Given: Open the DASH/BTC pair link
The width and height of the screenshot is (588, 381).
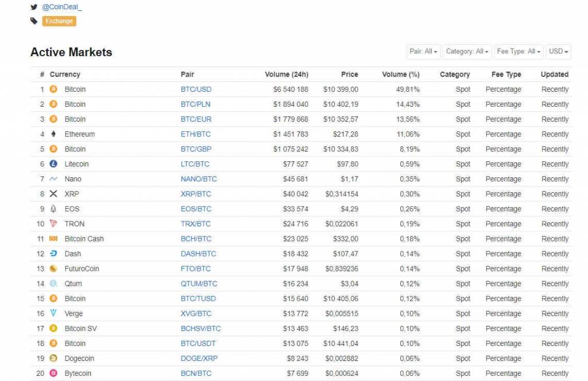Looking at the screenshot, I should coord(198,254).
